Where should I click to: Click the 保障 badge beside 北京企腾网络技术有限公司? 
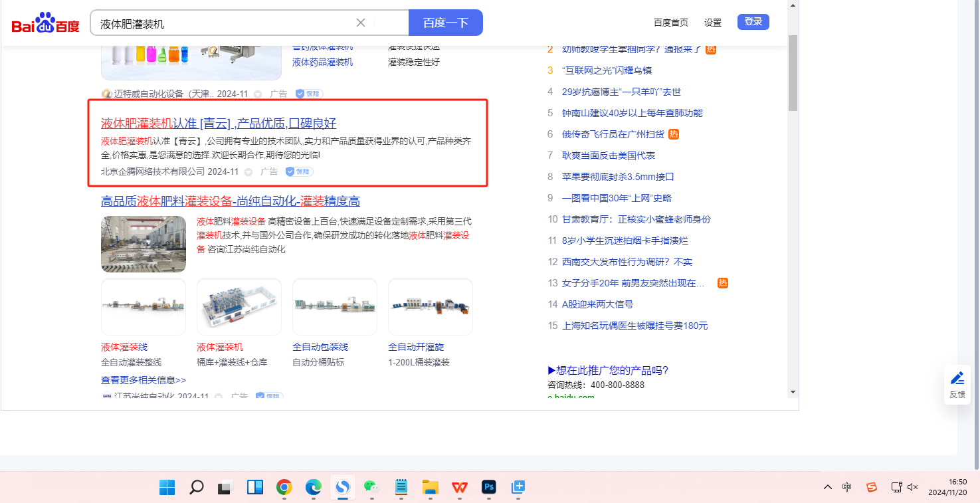click(x=299, y=171)
